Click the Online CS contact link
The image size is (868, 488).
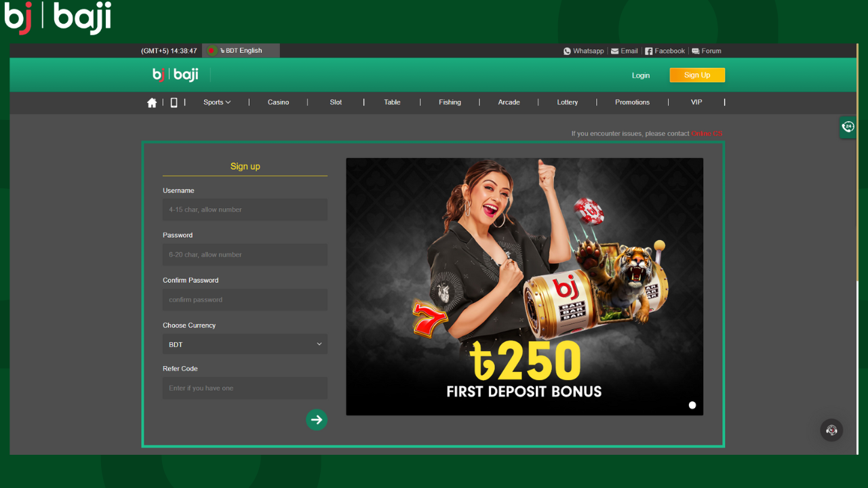[x=707, y=134]
